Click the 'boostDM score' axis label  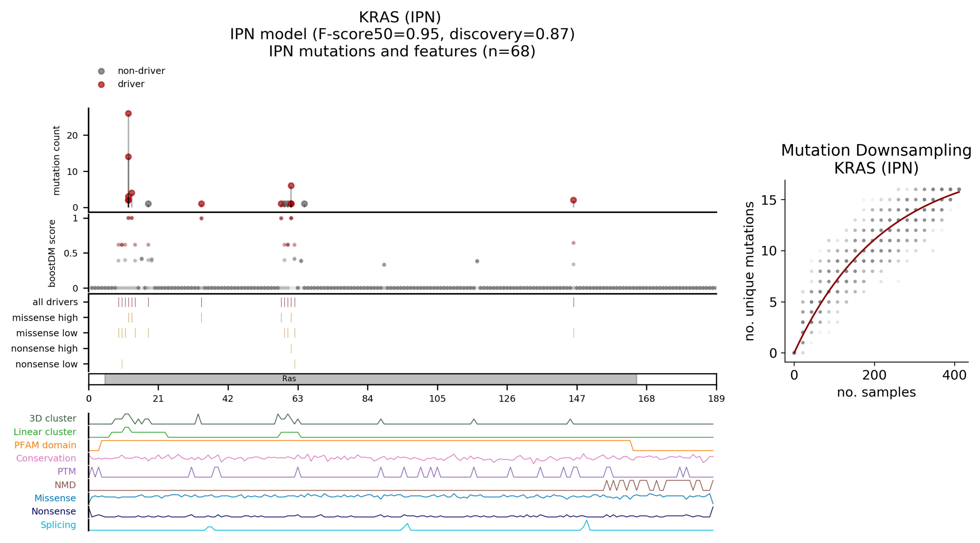(x=52, y=253)
